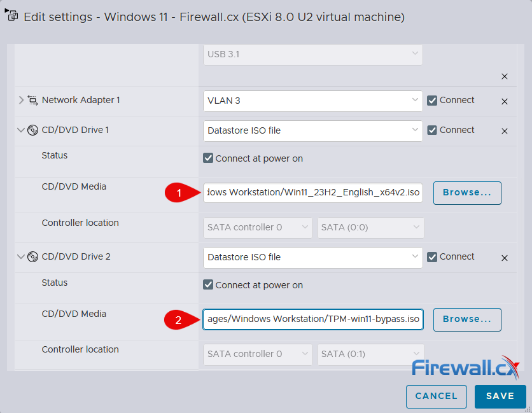Click the CD/DVD Drive 1 label
Viewport: 532px width, 413px height.
[75, 130]
